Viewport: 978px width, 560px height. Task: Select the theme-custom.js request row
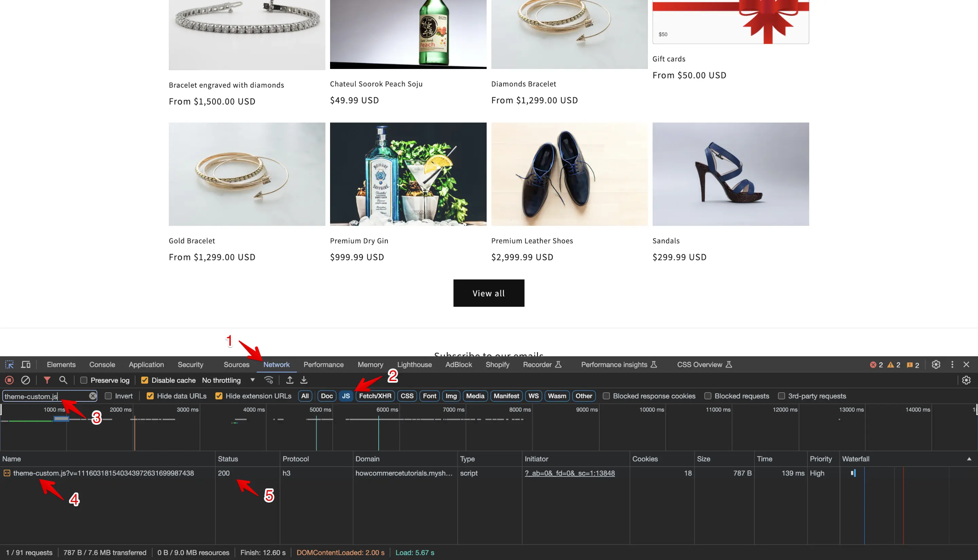(489, 473)
